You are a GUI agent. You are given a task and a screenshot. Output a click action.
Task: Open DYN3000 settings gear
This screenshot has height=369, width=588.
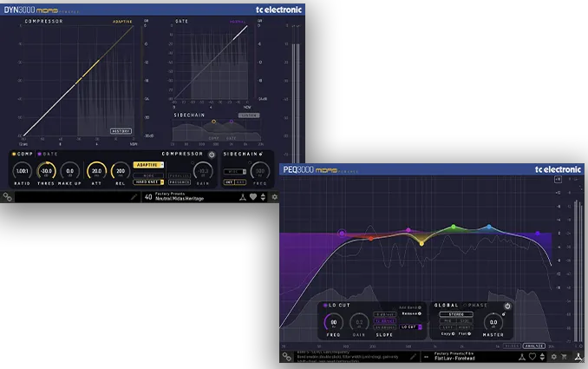tap(275, 197)
